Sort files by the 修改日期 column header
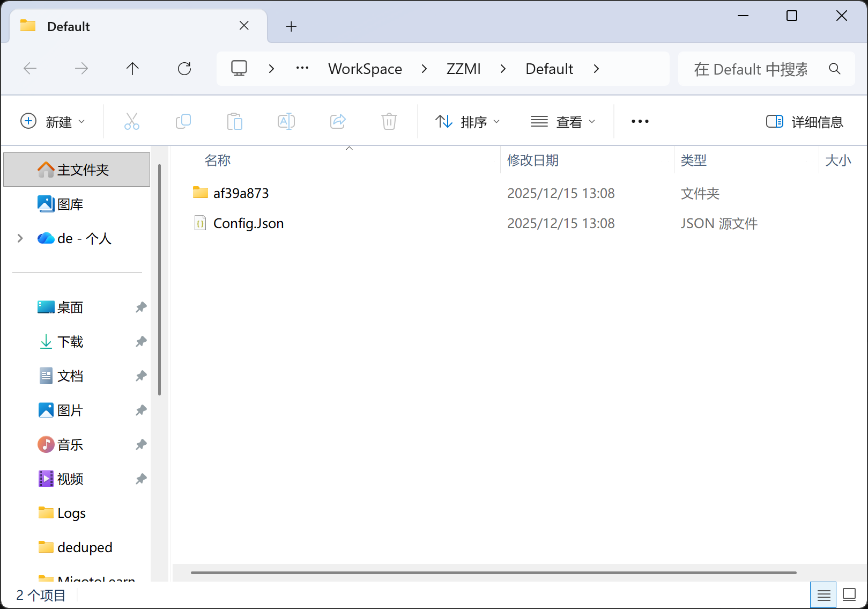Image resolution: width=868 pixels, height=609 pixels. point(532,160)
